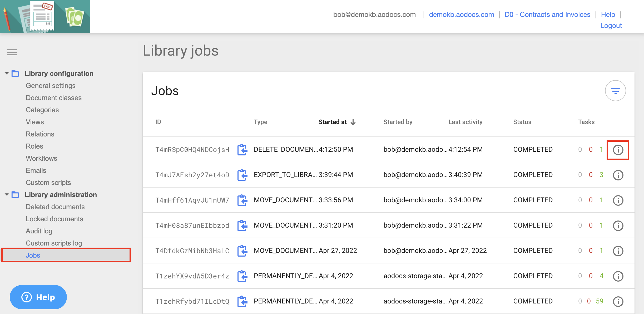Click the sort arrow next to Started at
Screen dimensions: 644x314
(x=353, y=122)
